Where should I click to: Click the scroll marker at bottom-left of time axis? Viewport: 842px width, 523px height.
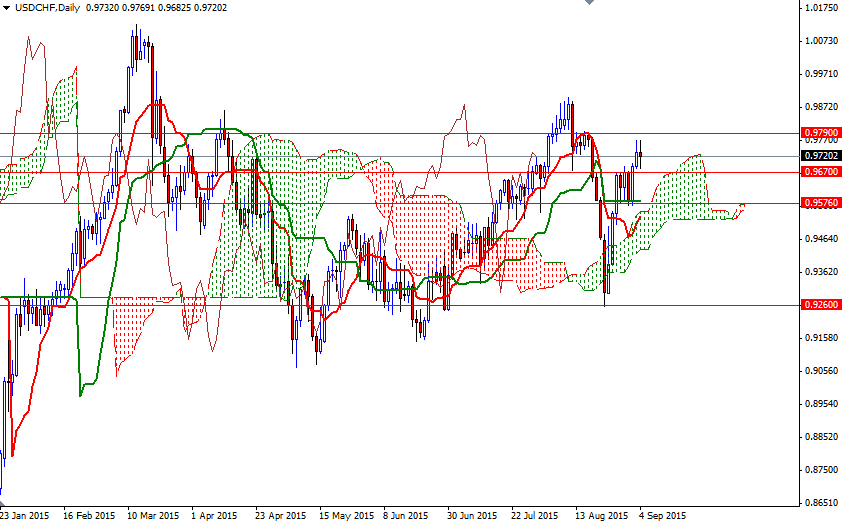(2, 505)
